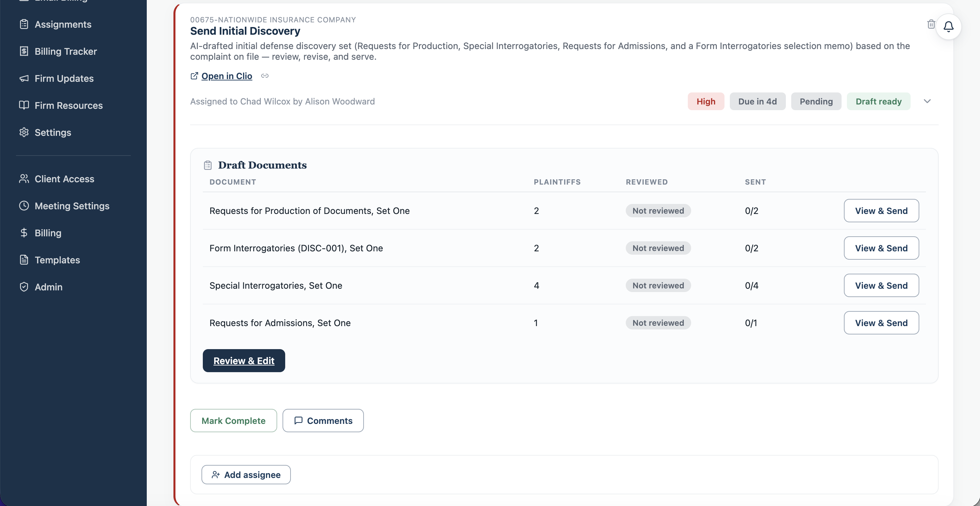This screenshot has height=506, width=980.
Task: Click the Draft ready badge
Action: pyautogui.click(x=878, y=101)
